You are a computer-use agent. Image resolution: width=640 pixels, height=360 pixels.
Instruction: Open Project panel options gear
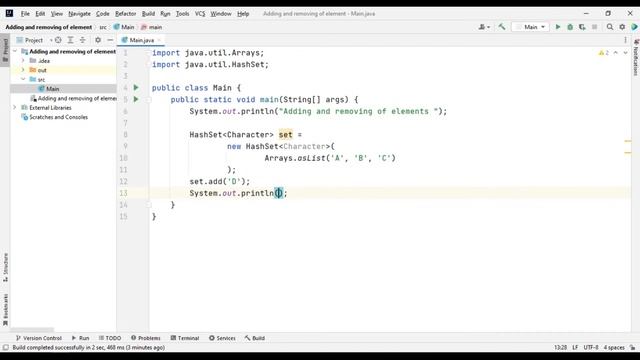pyautogui.click(x=98, y=40)
